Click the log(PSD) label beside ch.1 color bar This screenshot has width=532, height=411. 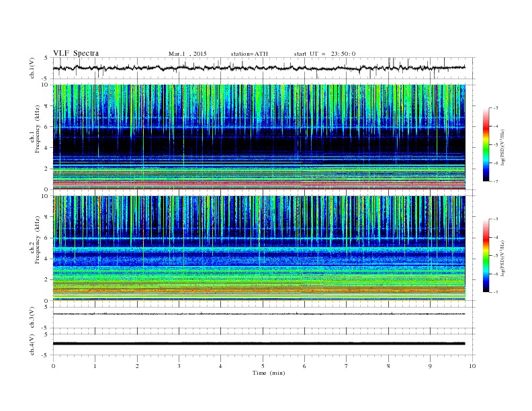(x=502, y=148)
